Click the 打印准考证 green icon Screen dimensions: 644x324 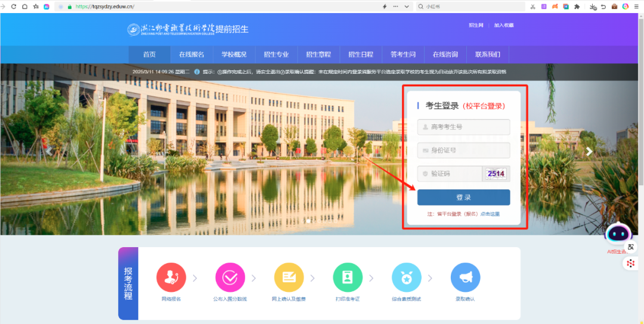pyautogui.click(x=348, y=278)
